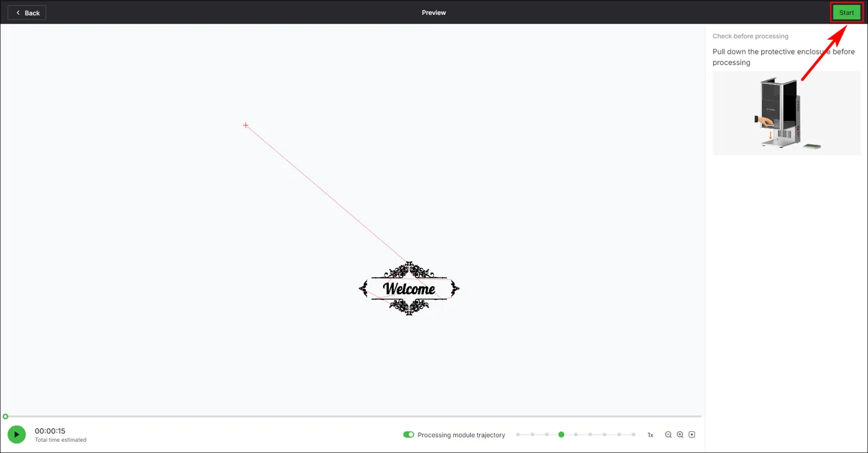The image size is (868, 453).
Task: Click the 00:00:15 estimated time value
Action: pos(50,431)
